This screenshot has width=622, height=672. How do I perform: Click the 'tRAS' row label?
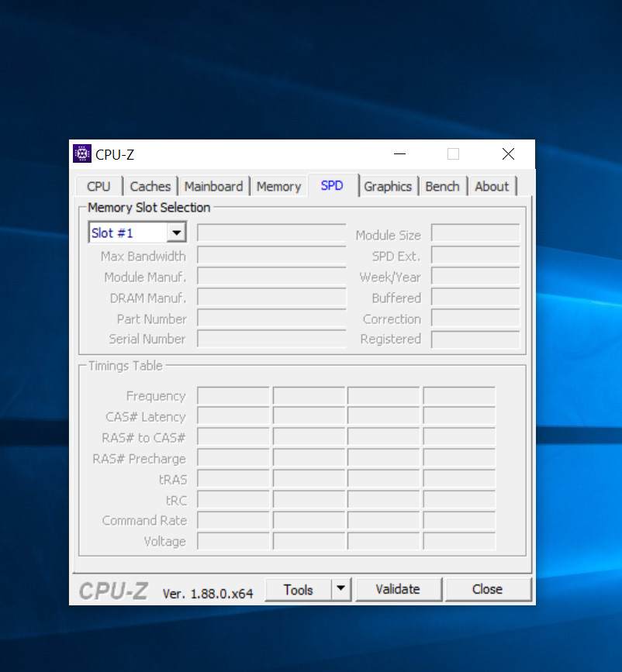click(173, 480)
